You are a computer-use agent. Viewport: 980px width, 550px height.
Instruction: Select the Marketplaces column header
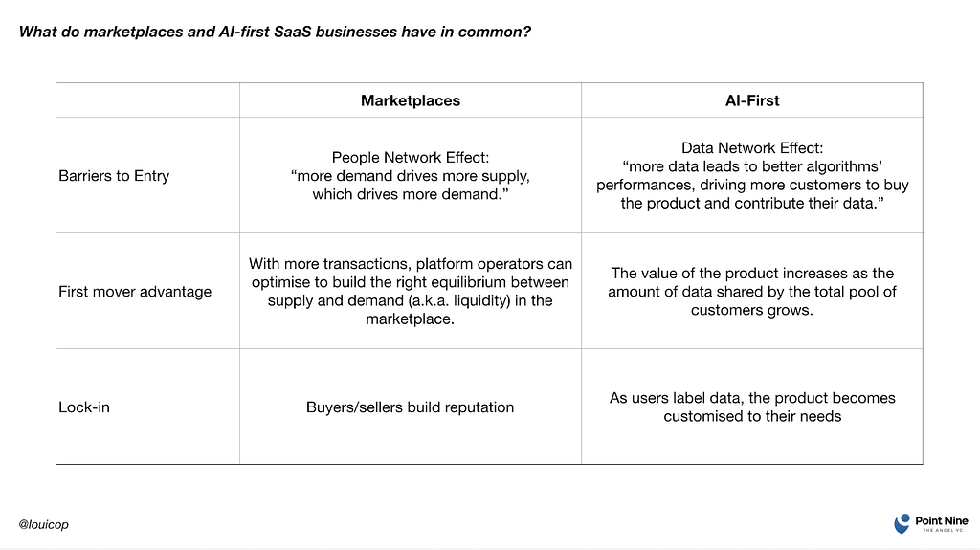pos(410,100)
